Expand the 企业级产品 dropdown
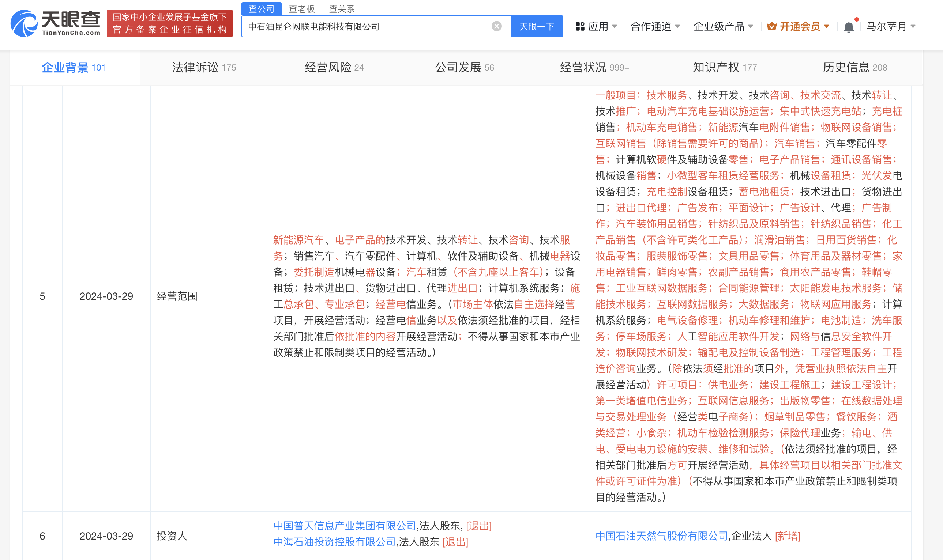This screenshot has width=943, height=560. point(722,26)
